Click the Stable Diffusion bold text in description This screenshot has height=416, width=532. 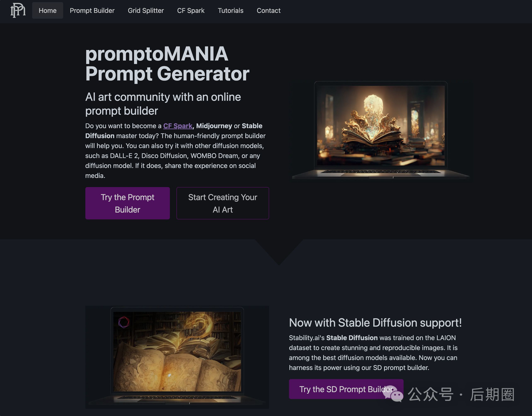pos(352,338)
